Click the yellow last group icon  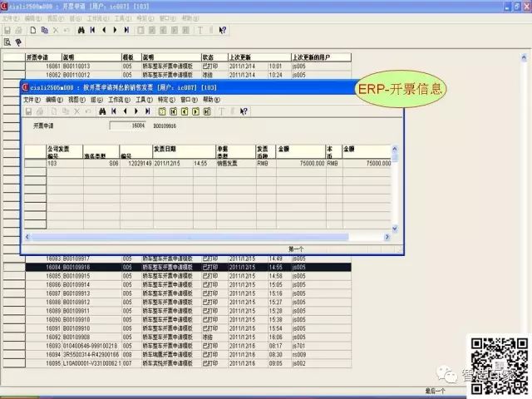tap(207, 111)
